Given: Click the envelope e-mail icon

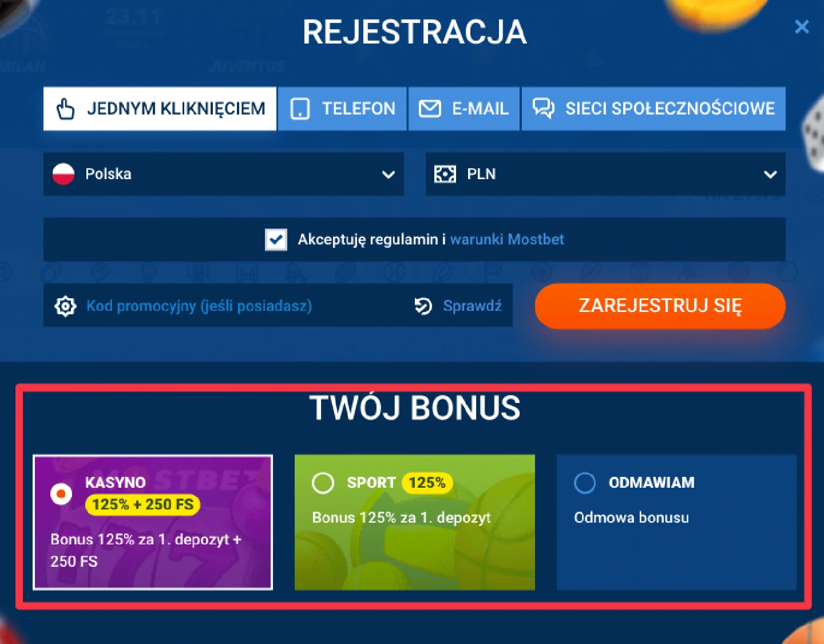Looking at the screenshot, I should pos(430,109).
